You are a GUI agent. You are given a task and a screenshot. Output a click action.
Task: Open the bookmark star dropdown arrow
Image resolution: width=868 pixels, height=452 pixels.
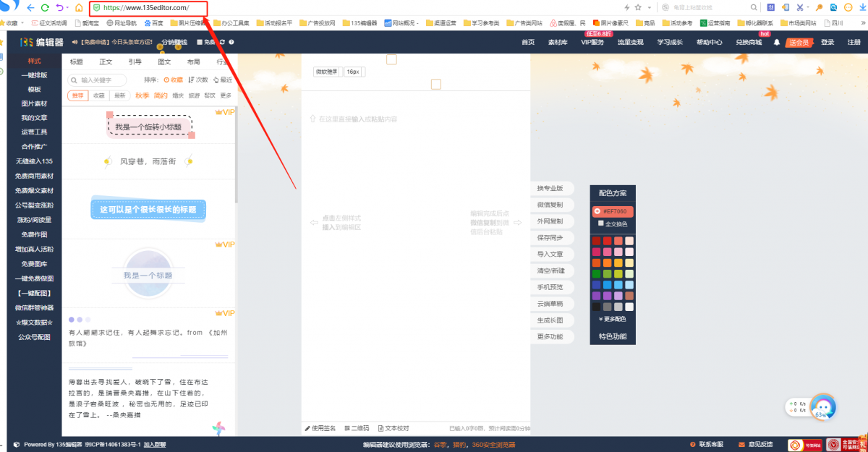tap(649, 7)
